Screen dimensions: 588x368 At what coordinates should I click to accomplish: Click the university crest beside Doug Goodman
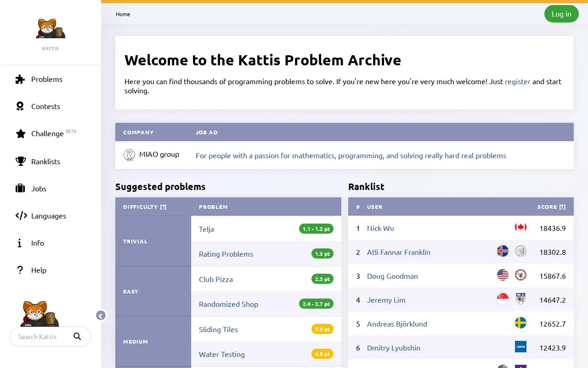pos(520,275)
